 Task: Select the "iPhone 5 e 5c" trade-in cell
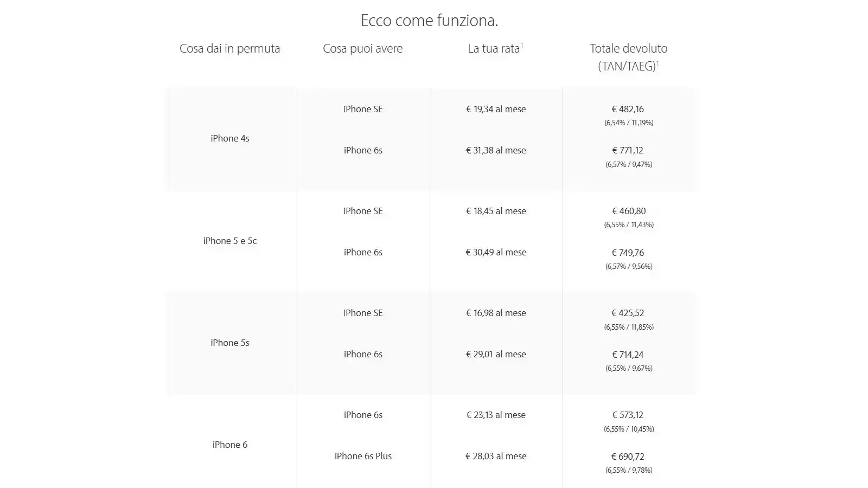pos(230,241)
